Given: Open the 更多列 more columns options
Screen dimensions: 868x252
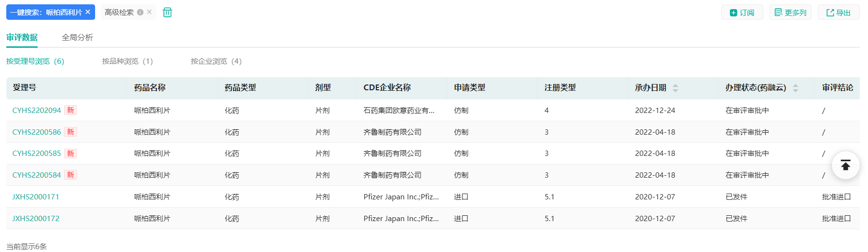Looking at the screenshot, I should pos(790,13).
